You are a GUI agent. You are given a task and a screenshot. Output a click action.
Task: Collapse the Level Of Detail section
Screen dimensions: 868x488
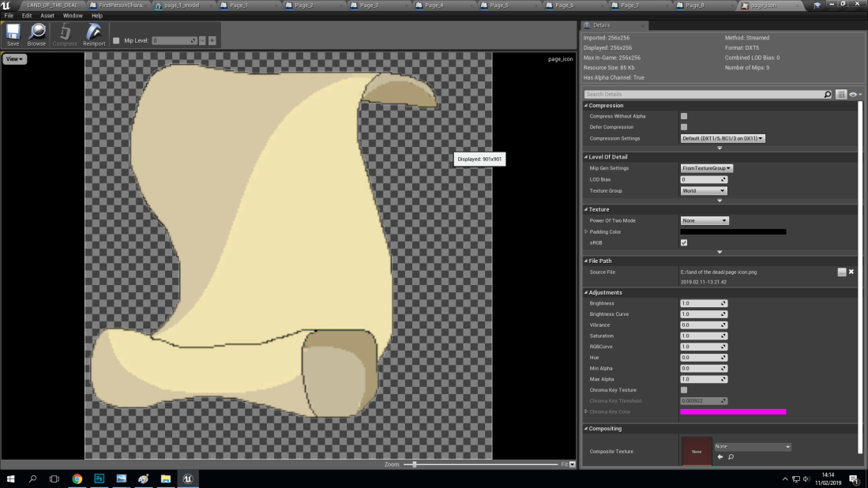[585, 156]
